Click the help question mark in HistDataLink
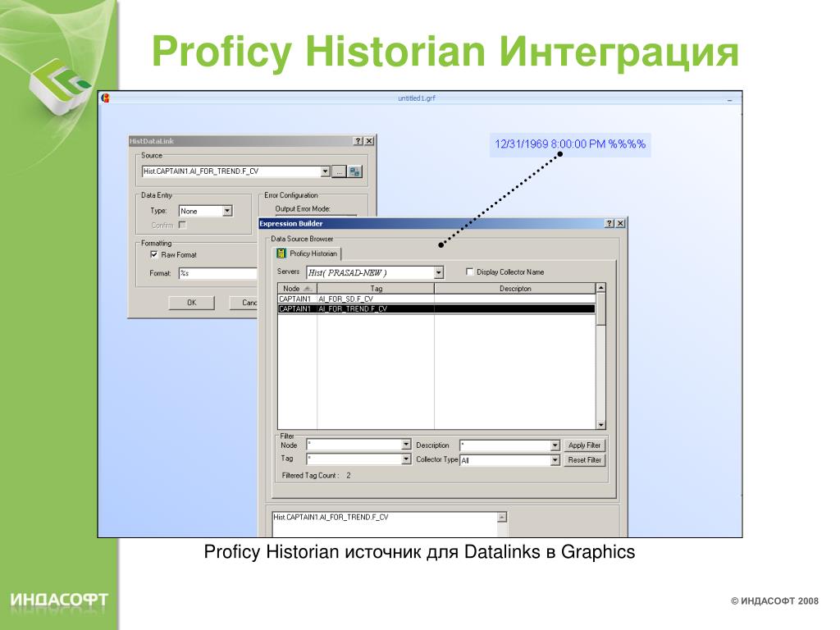The image size is (840, 630). 358,141
